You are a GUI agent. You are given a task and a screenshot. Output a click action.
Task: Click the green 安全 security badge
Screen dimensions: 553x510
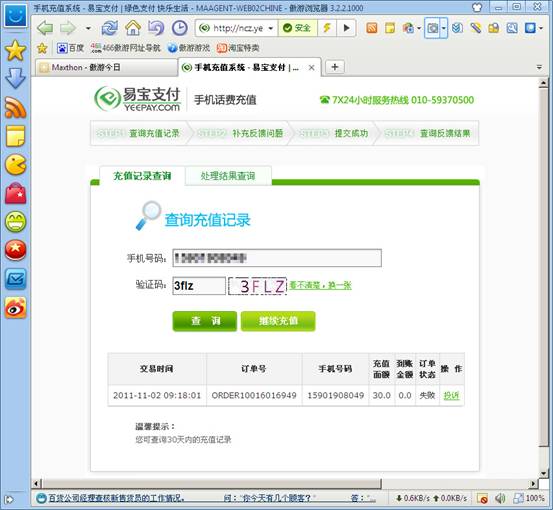297,28
